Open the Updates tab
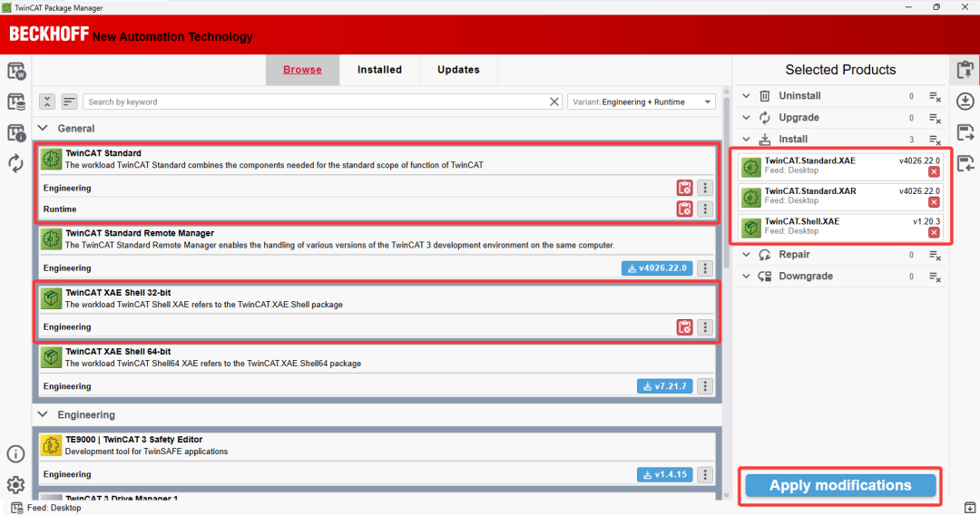The height and width of the screenshot is (515, 980). (x=458, y=70)
